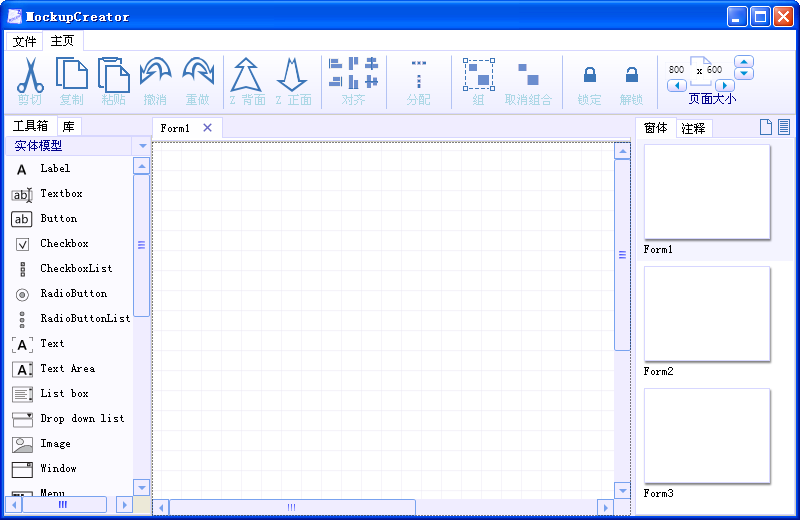Decrease page width with left arrow
This screenshot has width=800, height=520.
coord(677,86)
